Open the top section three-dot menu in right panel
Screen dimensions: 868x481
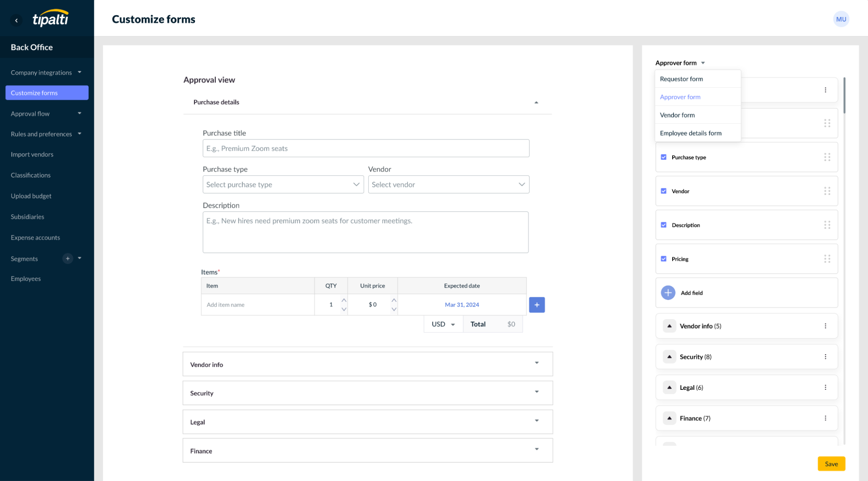825,90
